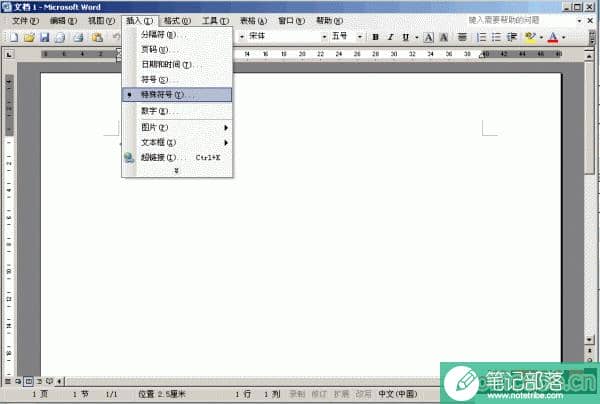Switch to Normal view icon at bottom left
600x404 pixels.
point(8,381)
